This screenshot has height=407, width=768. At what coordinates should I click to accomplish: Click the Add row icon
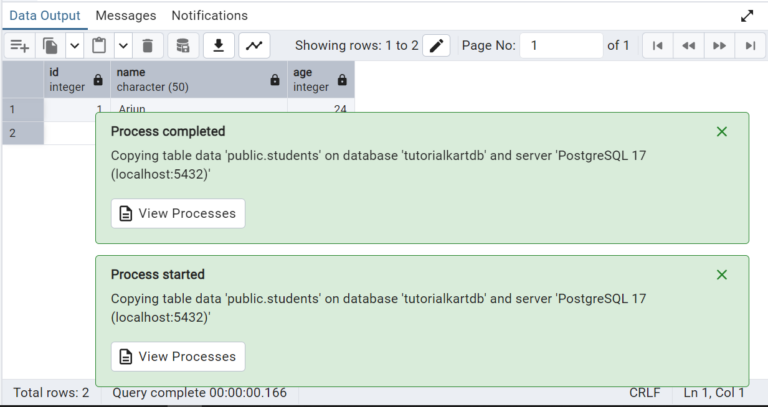tap(20, 46)
